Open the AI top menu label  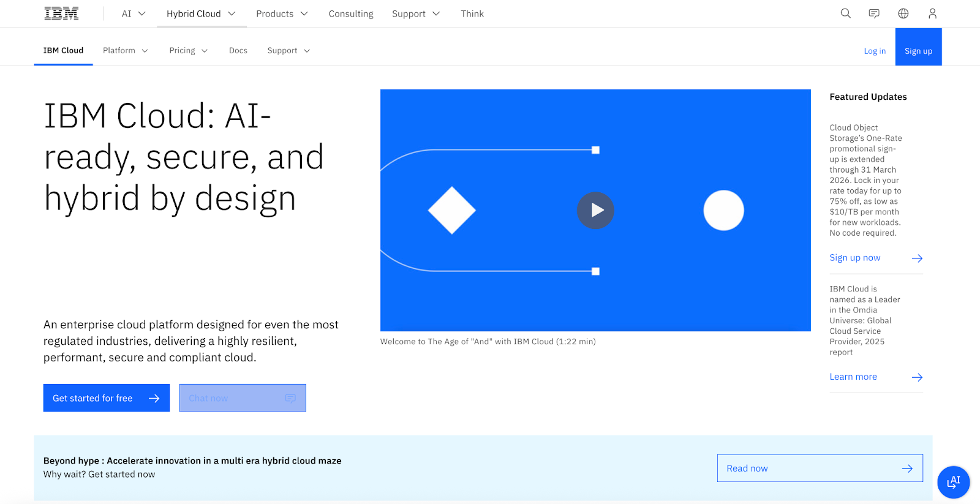pos(126,13)
